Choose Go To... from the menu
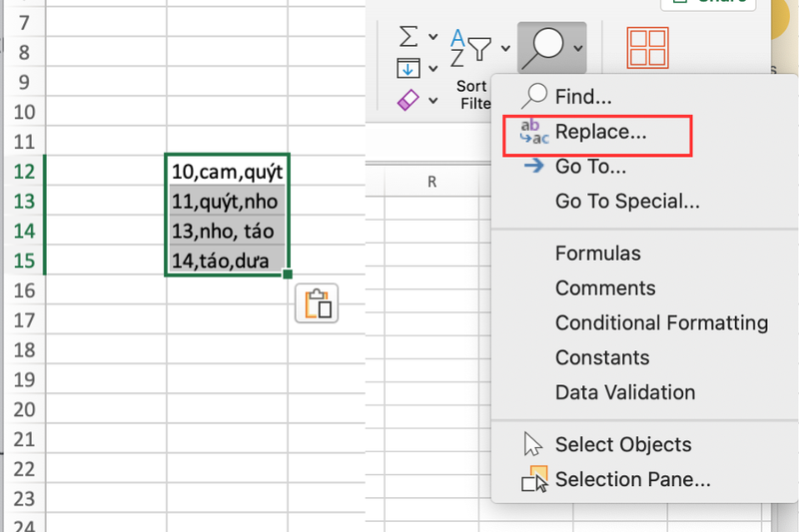Image resolution: width=799 pixels, height=532 pixels. pos(644,167)
